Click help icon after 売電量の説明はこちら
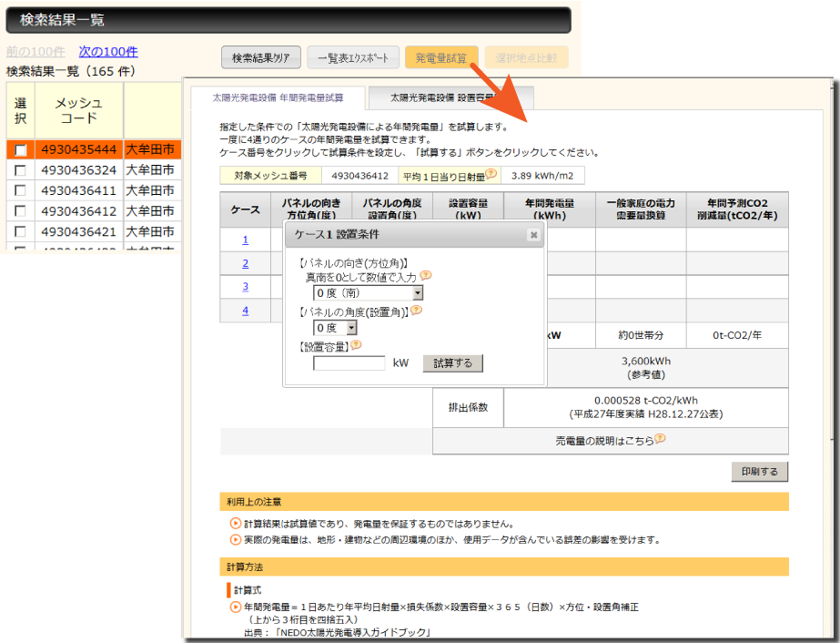 click(x=660, y=438)
